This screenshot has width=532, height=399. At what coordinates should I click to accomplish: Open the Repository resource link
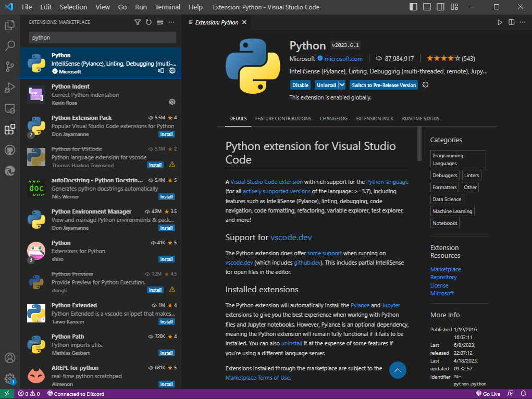pos(443,277)
